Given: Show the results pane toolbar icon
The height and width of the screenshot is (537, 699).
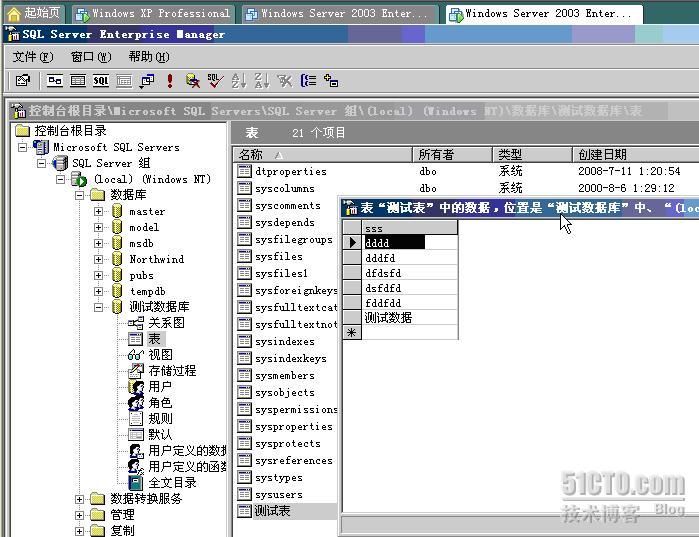Looking at the screenshot, I should pos(124,81).
